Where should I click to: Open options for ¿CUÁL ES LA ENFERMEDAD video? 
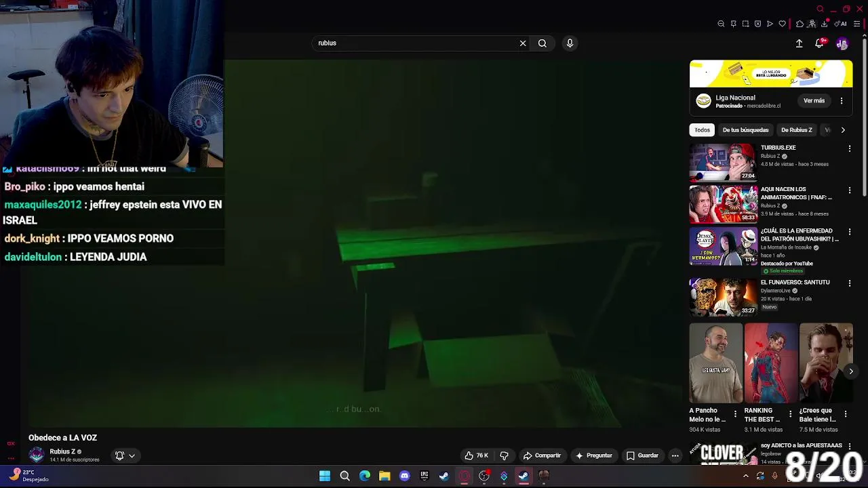click(x=850, y=232)
